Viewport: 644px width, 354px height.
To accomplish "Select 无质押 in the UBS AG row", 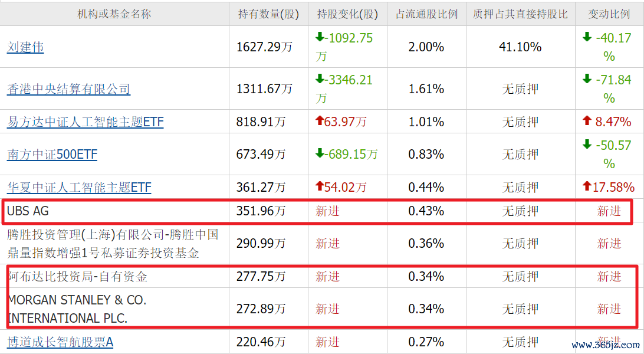I will tap(520, 211).
